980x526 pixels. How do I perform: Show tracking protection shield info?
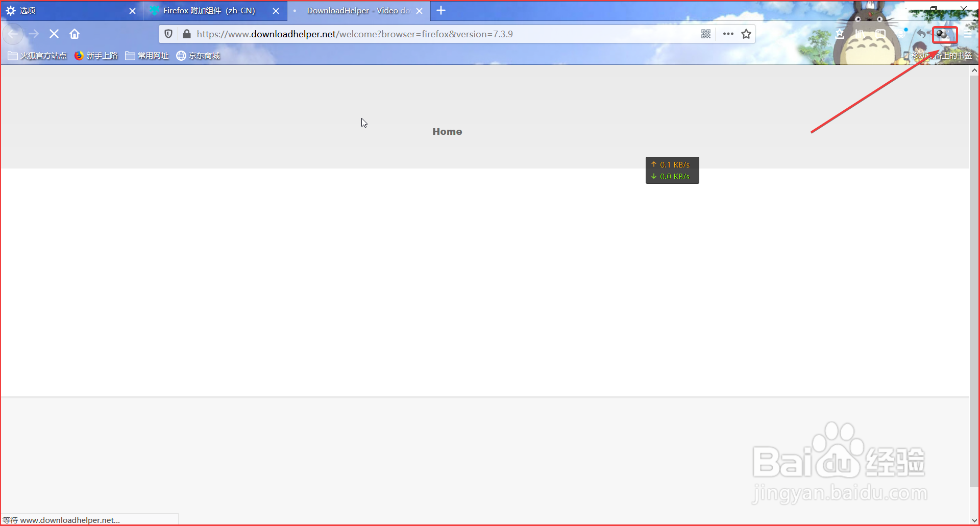click(168, 34)
